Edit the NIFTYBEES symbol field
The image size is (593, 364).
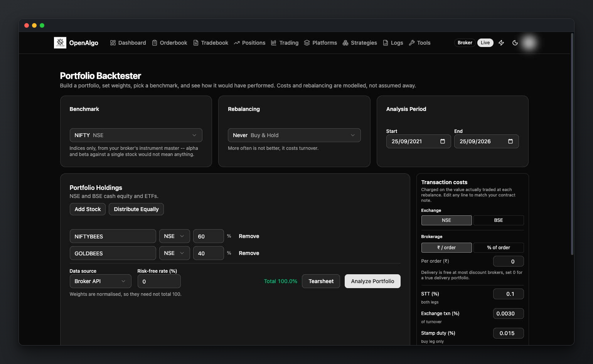[113, 236]
